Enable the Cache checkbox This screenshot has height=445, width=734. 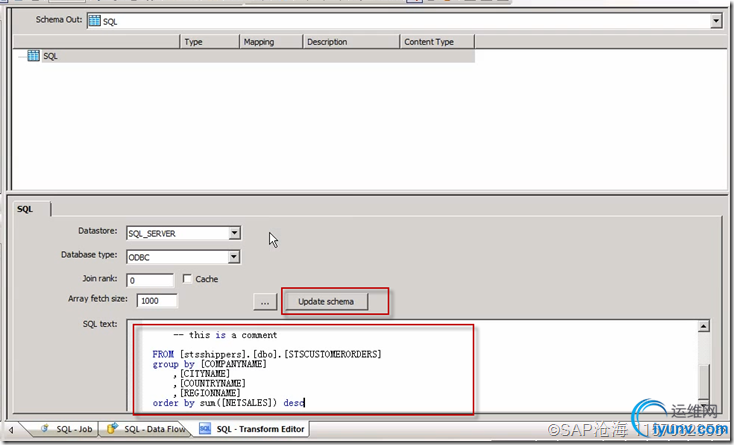click(187, 279)
